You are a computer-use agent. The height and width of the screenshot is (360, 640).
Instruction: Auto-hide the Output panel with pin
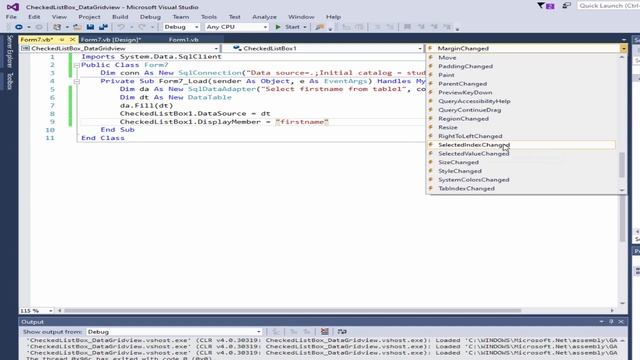(x=611, y=322)
